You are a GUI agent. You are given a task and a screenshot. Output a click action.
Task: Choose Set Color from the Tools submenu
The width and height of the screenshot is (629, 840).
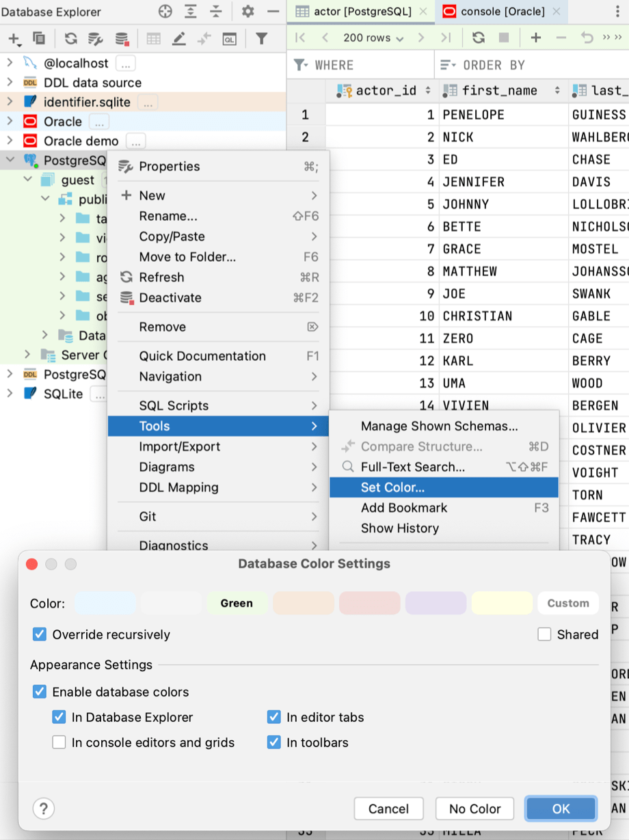click(x=390, y=487)
